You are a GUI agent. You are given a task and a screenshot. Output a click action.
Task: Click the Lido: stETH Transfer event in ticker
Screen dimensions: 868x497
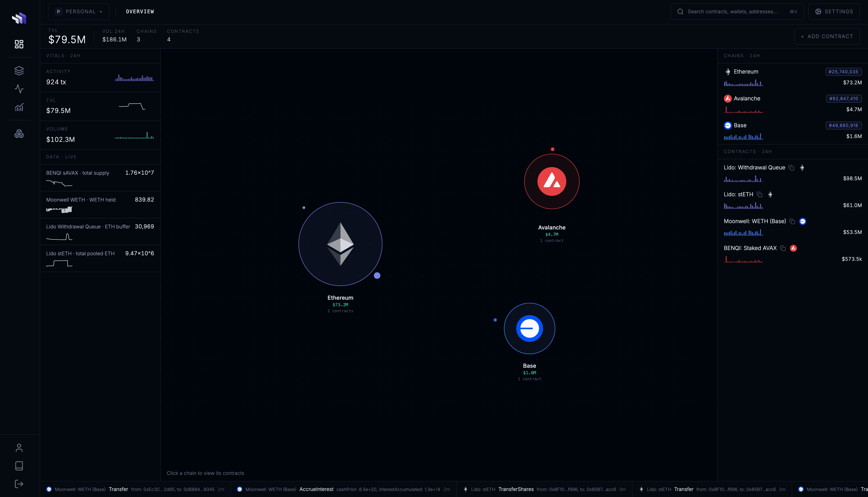[x=712, y=489]
